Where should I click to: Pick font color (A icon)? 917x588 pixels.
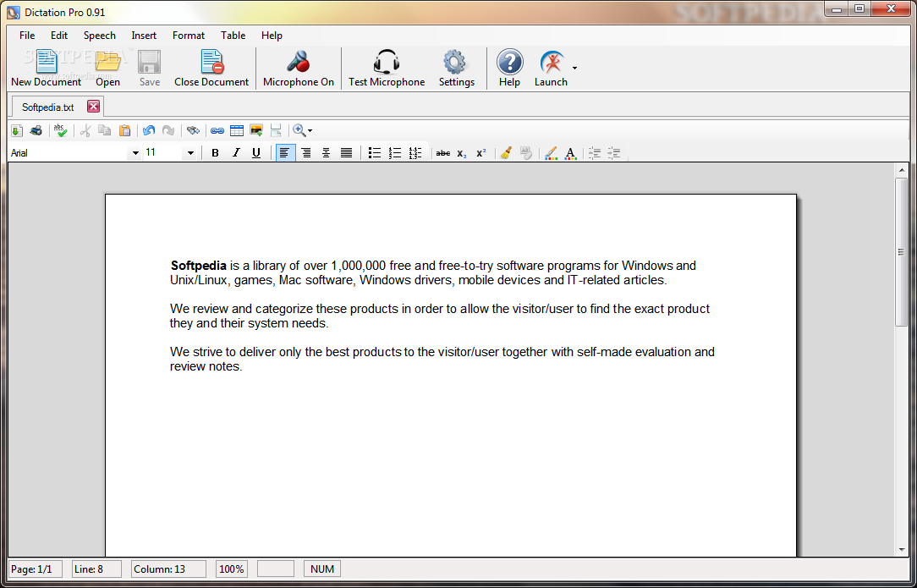(571, 153)
